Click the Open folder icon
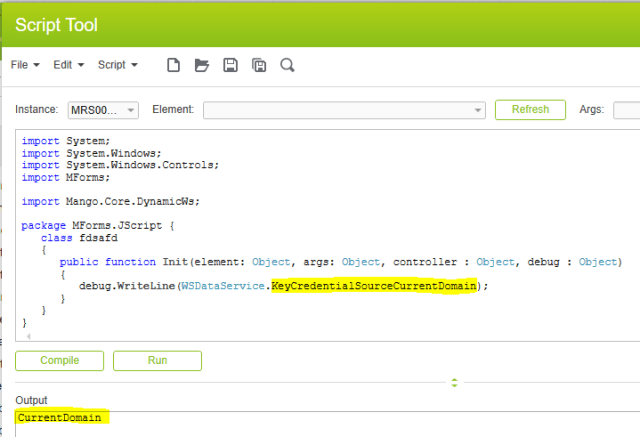 [201, 65]
